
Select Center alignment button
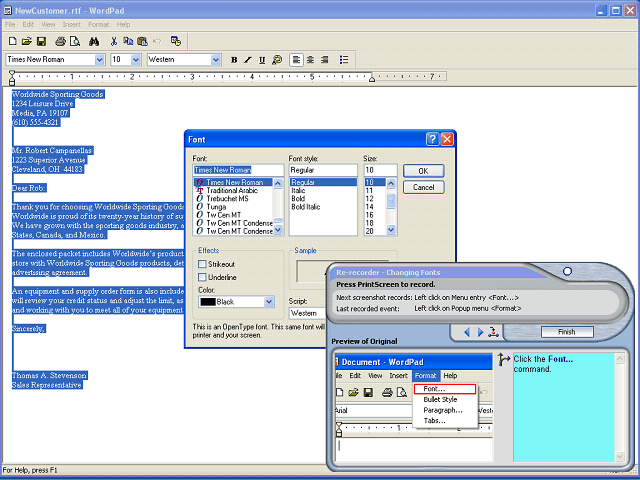[x=311, y=60]
